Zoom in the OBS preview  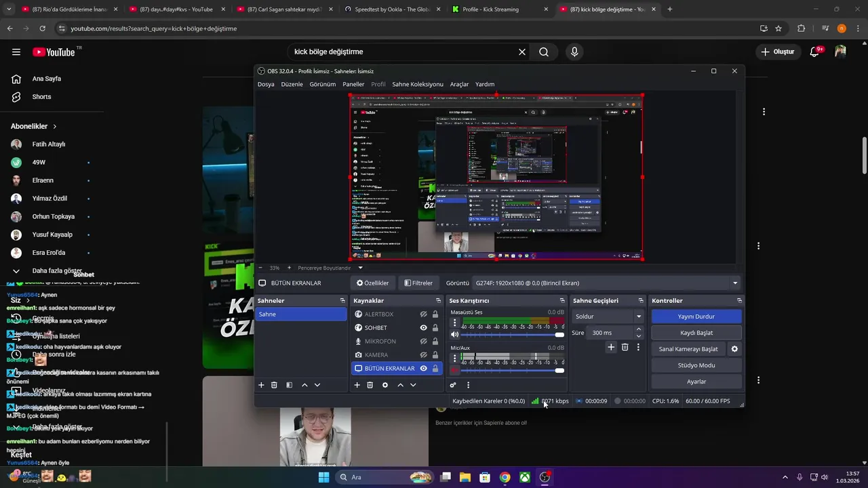click(x=289, y=268)
